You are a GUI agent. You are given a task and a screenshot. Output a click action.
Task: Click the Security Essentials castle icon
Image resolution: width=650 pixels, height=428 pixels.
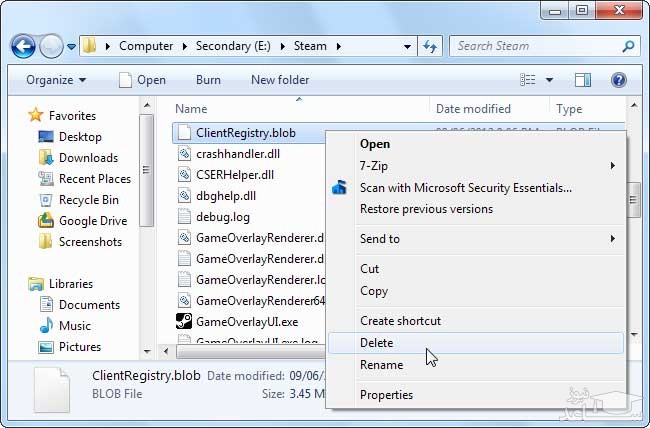(x=340, y=187)
